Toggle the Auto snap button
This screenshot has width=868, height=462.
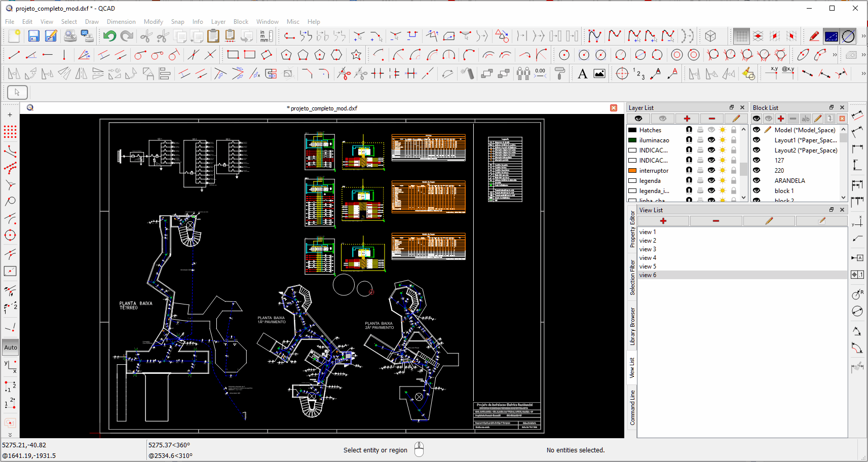pyautogui.click(x=11, y=348)
